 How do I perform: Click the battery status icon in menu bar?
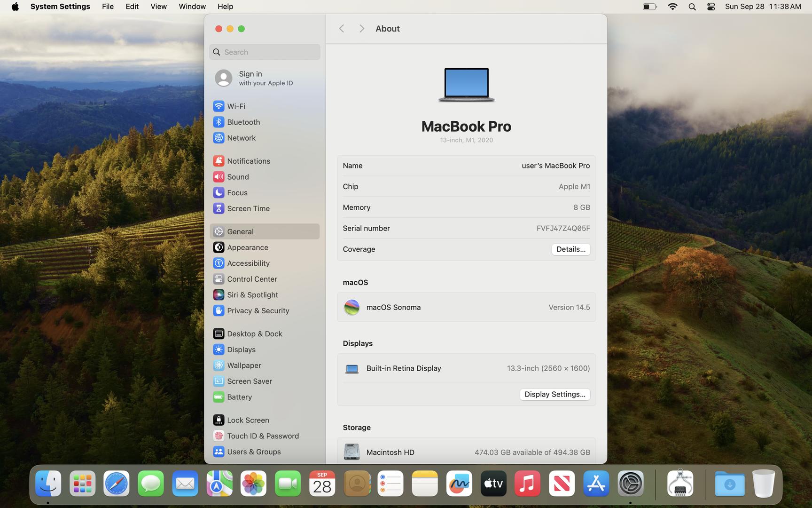pyautogui.click(x=649, y=7)
